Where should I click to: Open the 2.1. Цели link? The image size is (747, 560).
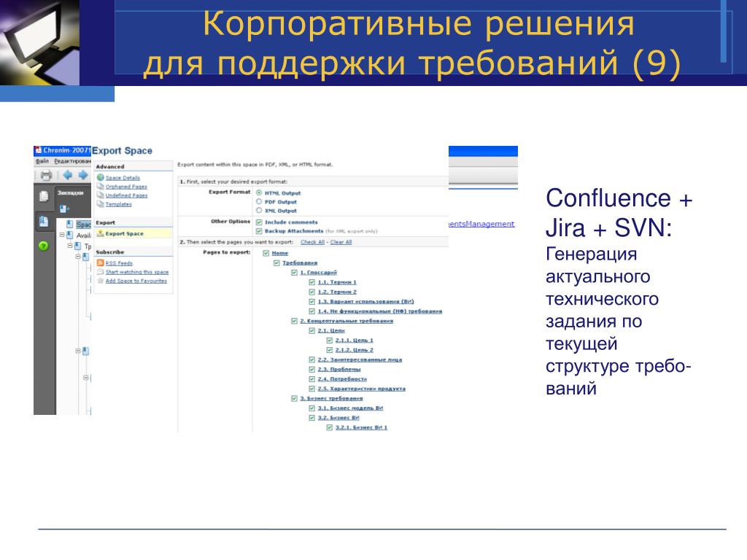click(x=331, y=330)
